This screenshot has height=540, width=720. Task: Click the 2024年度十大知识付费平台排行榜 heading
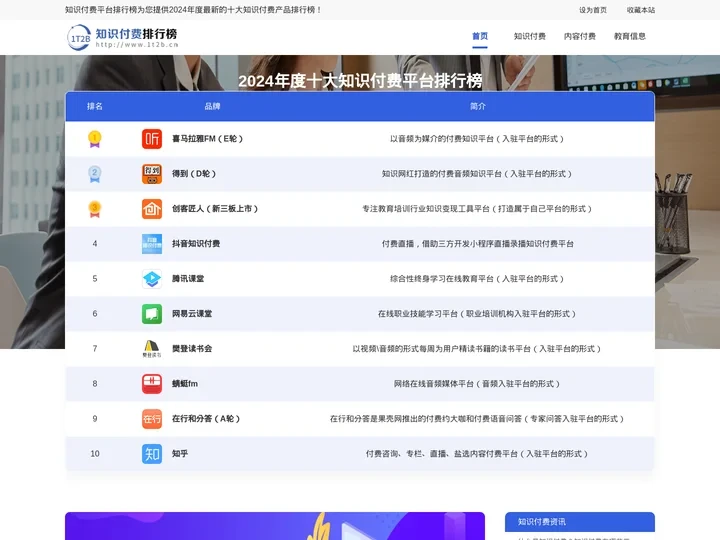360,81
